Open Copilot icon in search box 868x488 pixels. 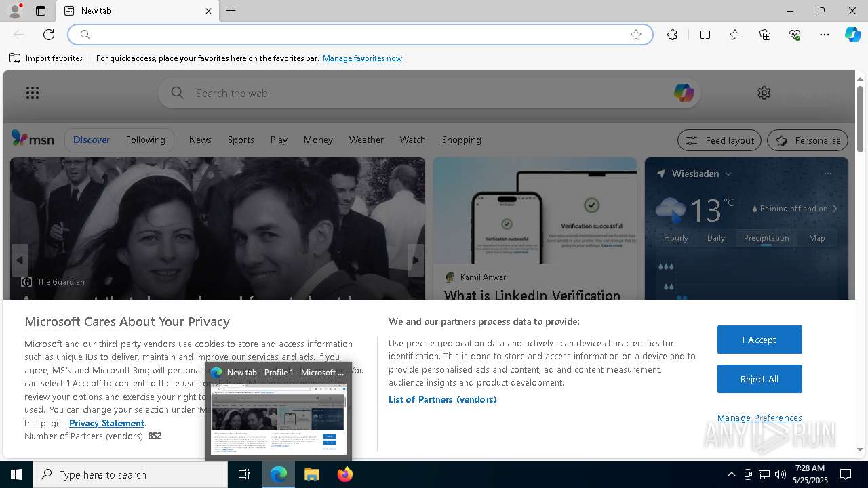[684, 93]
